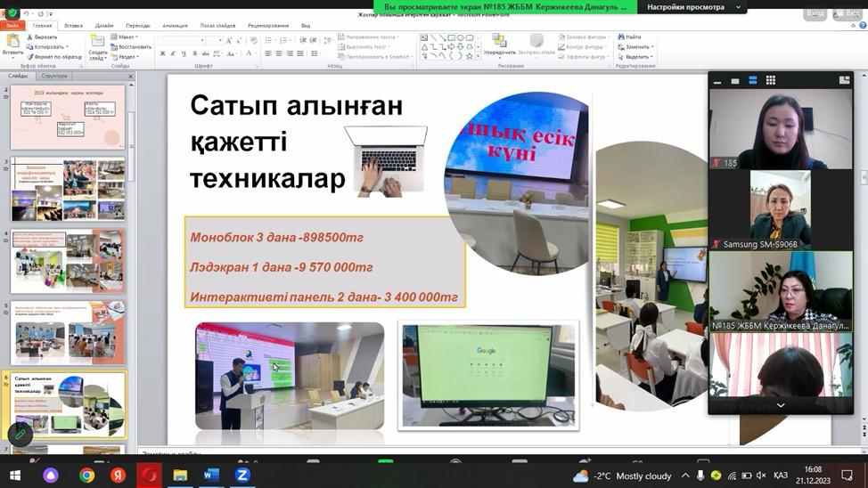Open the Вставка ribbon tab

pos(73,26)
